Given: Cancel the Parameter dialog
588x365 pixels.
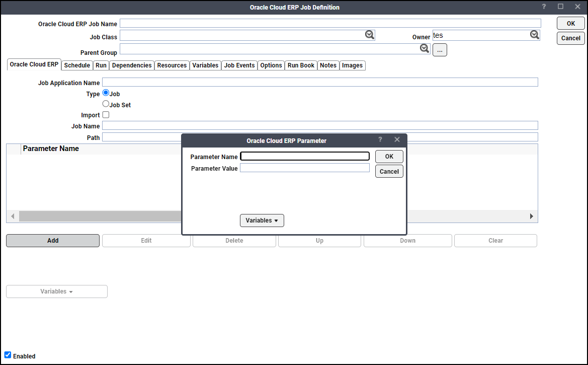Looking at the screenshot, I should pyautogui.click(x=389, y=171).
